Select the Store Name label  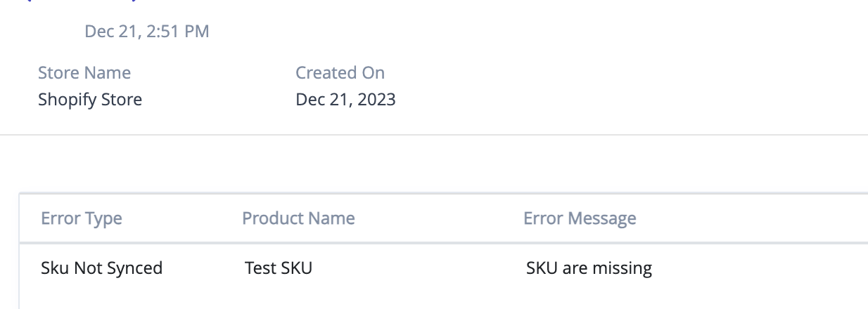click(x=84, y=73)
